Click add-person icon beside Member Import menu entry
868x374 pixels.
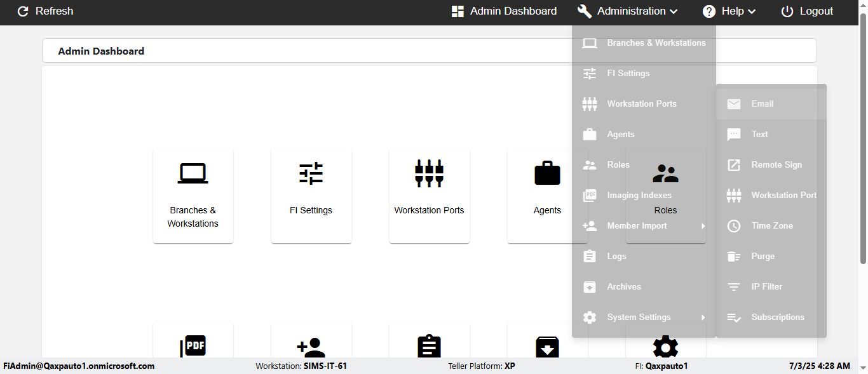[x=590, y=226]
